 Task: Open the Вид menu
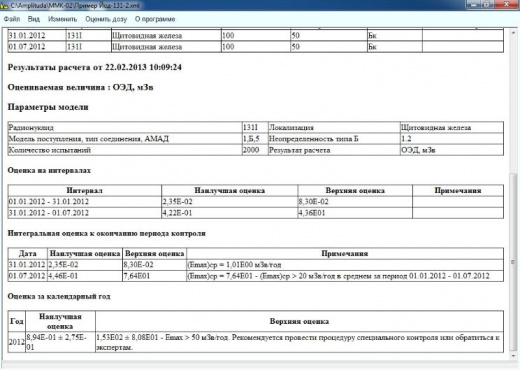pos(33,19)
